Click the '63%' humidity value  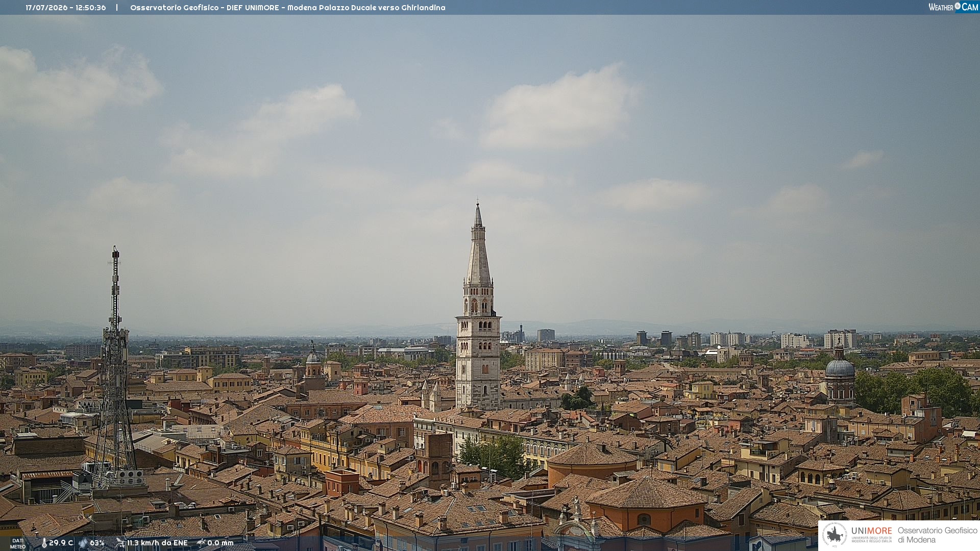click(97, 543)
